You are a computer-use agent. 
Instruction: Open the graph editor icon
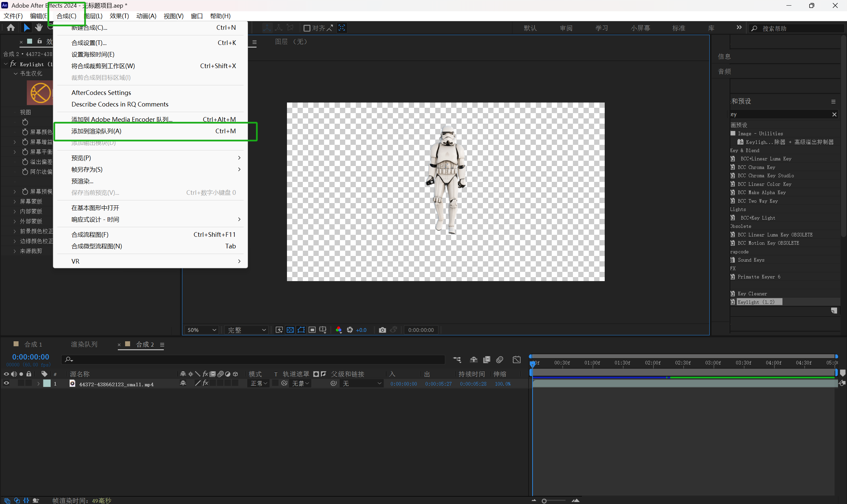(517, 360)
